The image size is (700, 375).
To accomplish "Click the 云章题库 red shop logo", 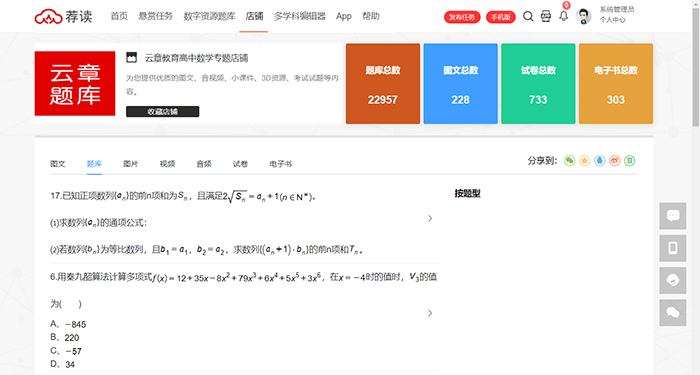I will [x=75, y=83].
